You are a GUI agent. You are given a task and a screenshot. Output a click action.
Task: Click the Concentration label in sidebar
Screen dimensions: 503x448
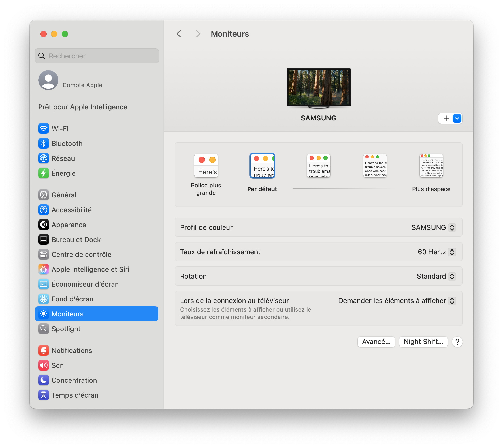74,380
